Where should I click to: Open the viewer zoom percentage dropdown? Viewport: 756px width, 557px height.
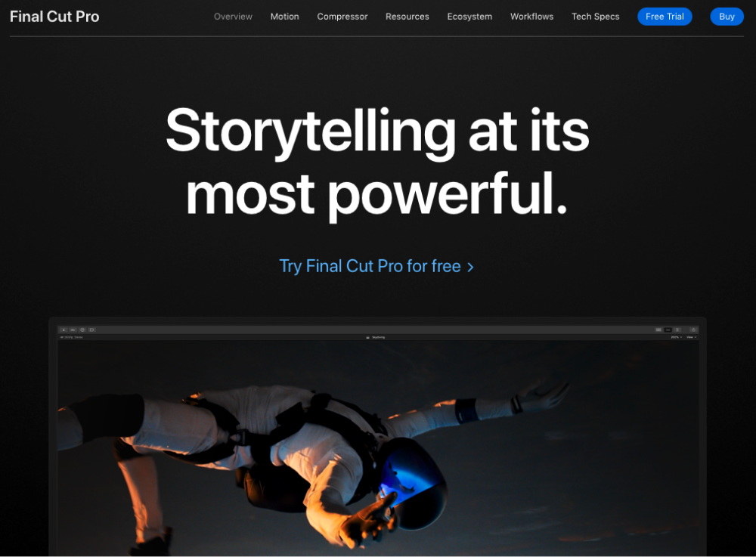click(676, 337)
